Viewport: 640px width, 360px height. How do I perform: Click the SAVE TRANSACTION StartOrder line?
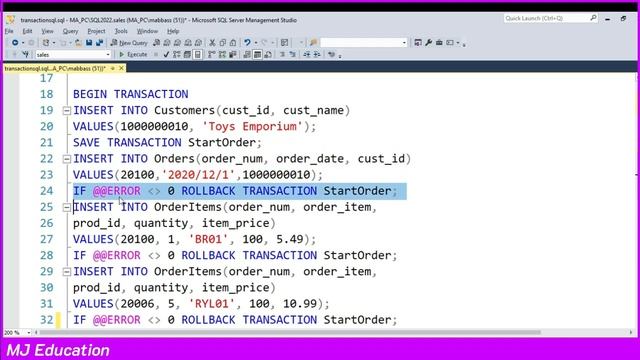[x=167, y=143]
